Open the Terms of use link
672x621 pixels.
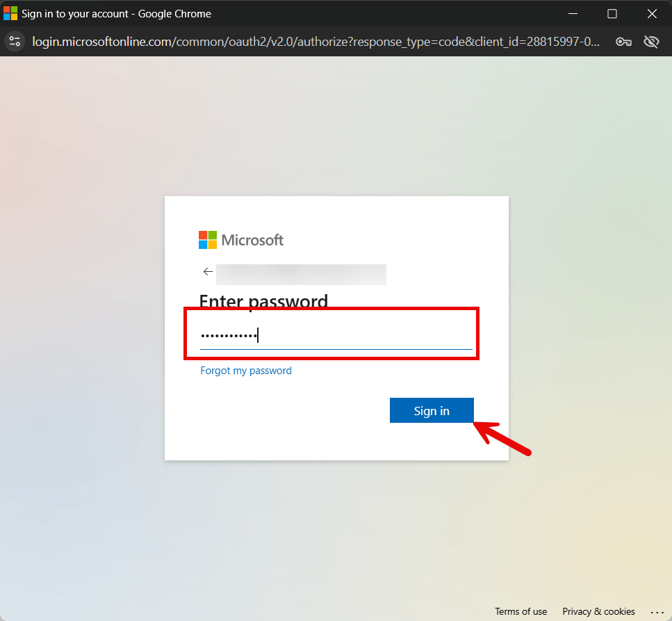pos(521,611)
